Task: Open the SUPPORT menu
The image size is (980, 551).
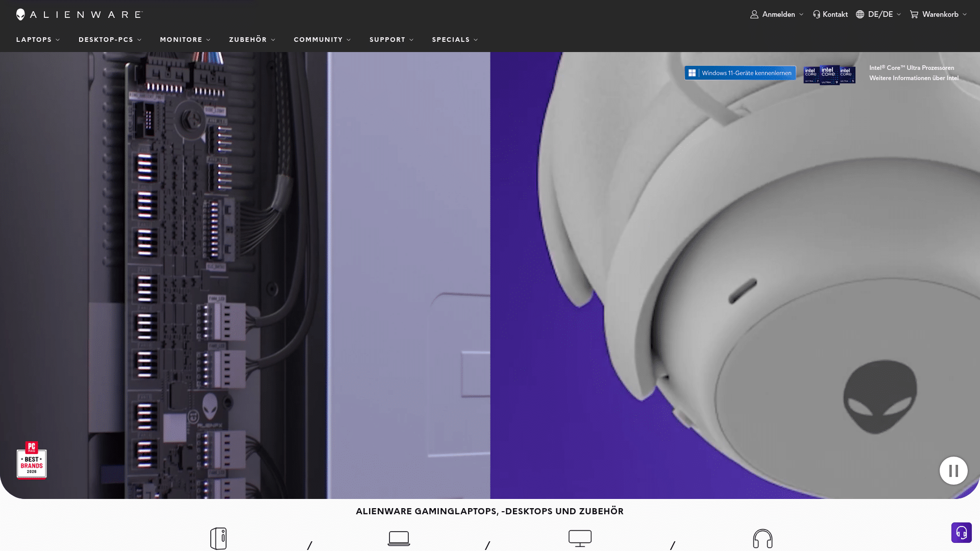Action: pos(387,40)
